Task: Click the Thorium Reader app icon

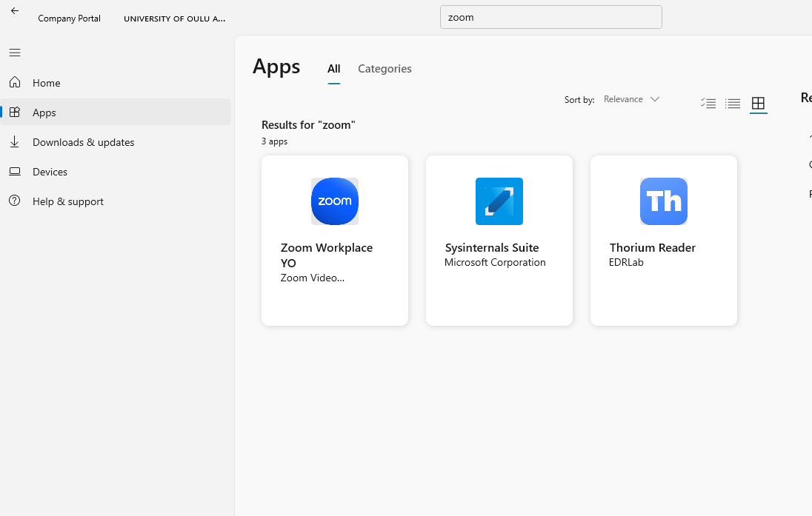Action: tap(663, 201)
